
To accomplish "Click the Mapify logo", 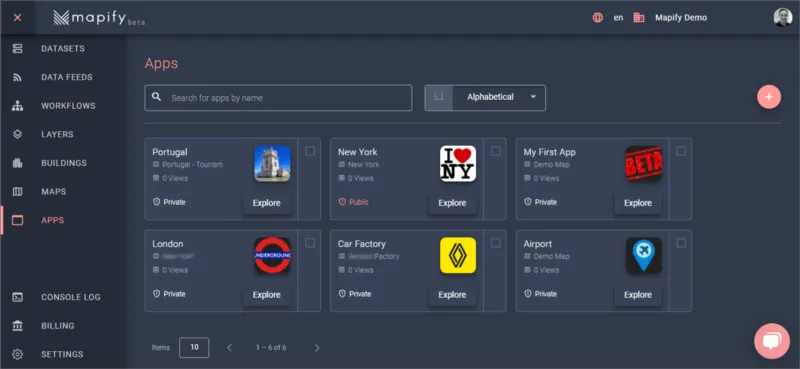I will (98, 18).
